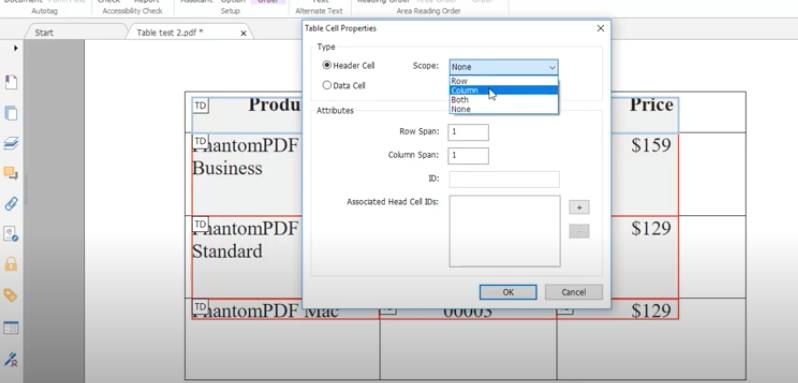Choose Row from the Scope list
The image size is (798, 383).
tap(504, 81)
